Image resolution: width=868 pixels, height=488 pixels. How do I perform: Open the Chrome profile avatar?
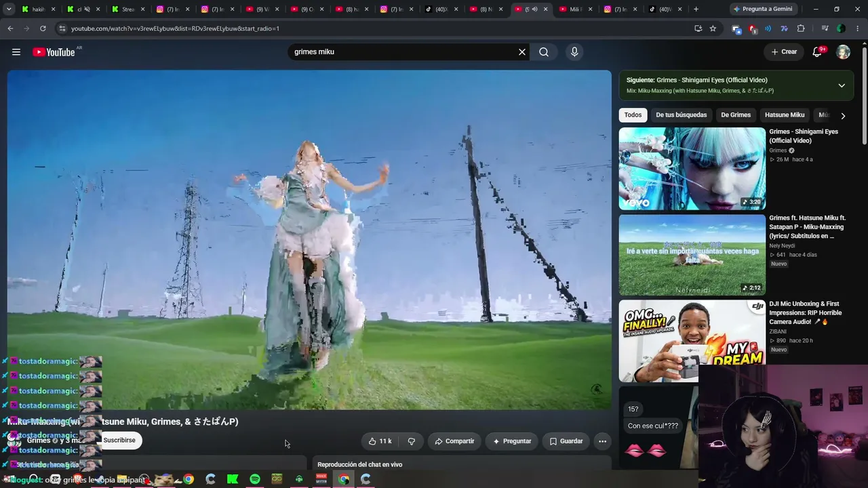coord(841,28)
